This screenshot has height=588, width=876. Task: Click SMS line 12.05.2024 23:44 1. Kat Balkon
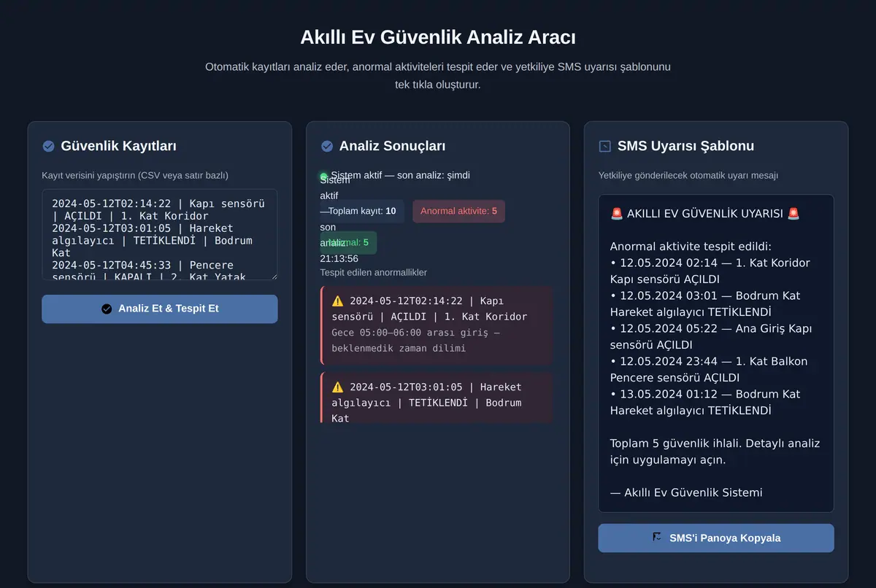709,369
